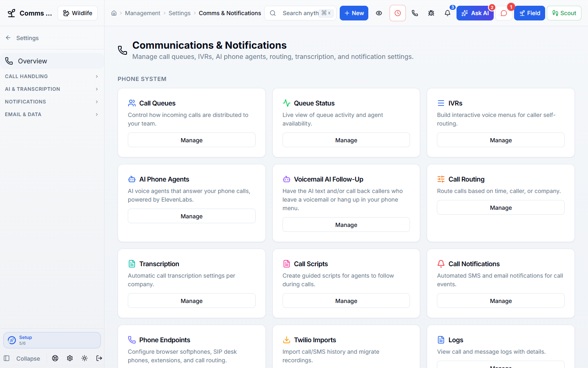Manage Call Notifications
Viewport: 588px width, 368px height.
(501, 301)
